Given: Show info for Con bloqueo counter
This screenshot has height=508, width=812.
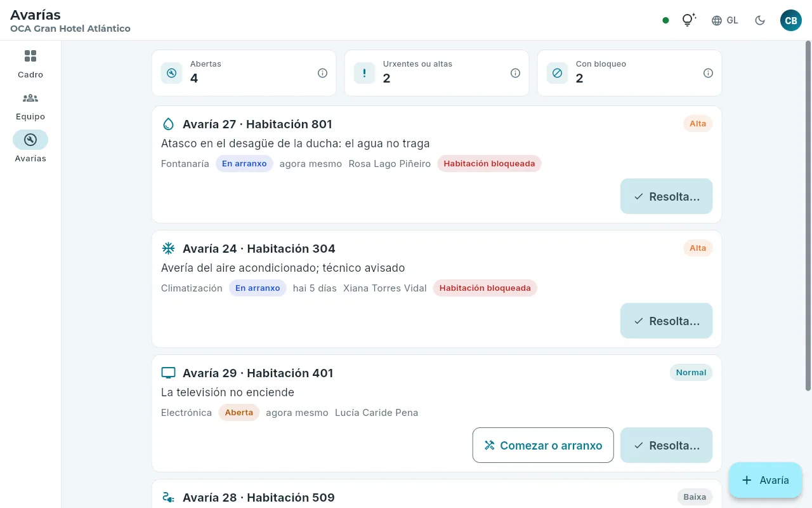Looking at the screenshot, I should (708, 73).
